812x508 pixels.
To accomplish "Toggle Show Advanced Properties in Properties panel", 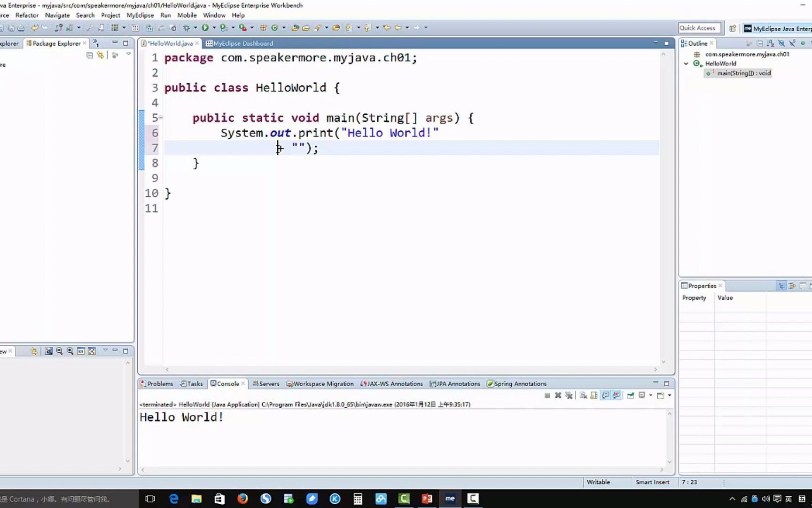I will click(792, 286).
